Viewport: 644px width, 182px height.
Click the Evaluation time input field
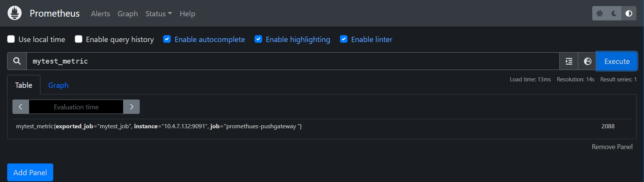pyautogui.click(x=76, y=107)
